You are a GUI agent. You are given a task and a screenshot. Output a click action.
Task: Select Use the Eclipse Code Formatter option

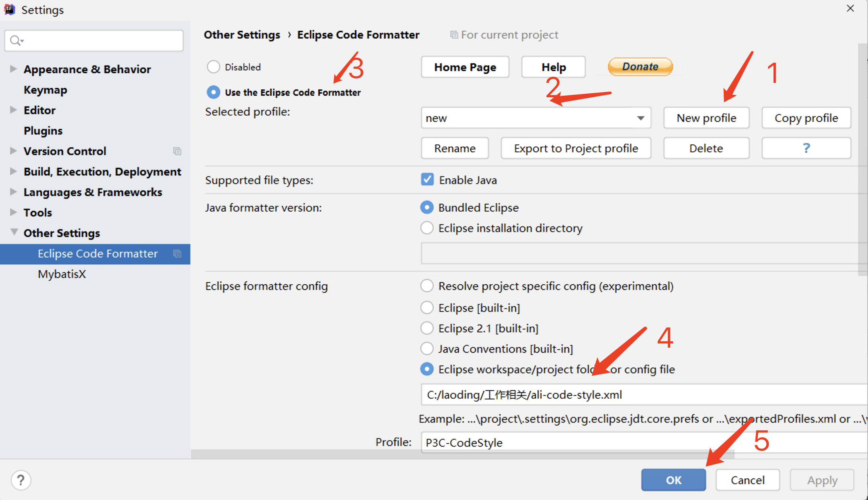tap(213, 93)
